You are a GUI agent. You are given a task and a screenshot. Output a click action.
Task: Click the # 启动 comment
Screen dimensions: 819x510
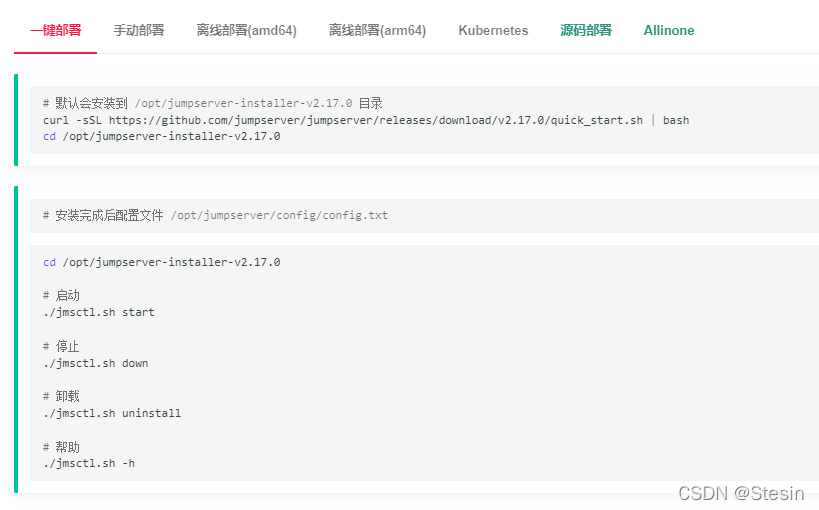[x=61, y=296]
